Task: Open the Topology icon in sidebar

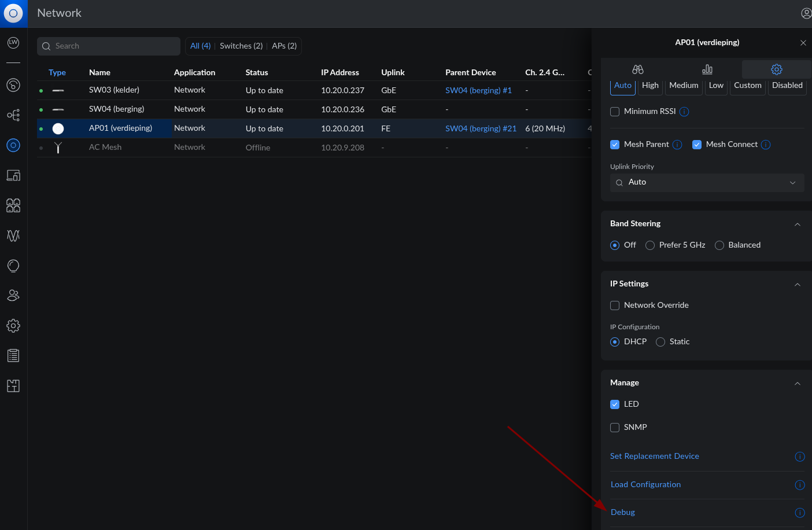Action: tap(13, 115)
